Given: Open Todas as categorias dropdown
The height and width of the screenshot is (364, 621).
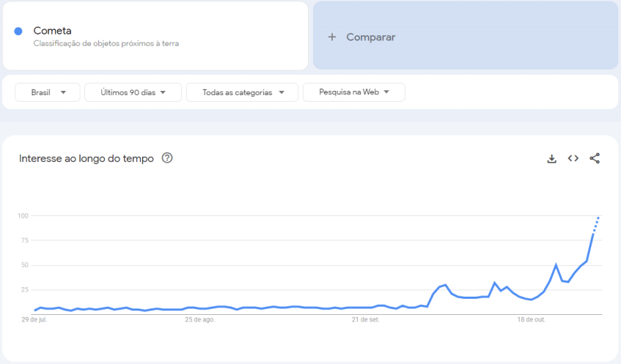Looking at the screenshot, I should click(242, 92).
